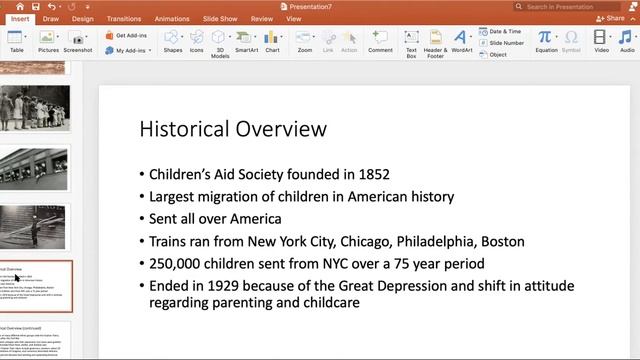
Task: Select the Historical Overview continued slide thumbnail
Action: tap(35, 340)
